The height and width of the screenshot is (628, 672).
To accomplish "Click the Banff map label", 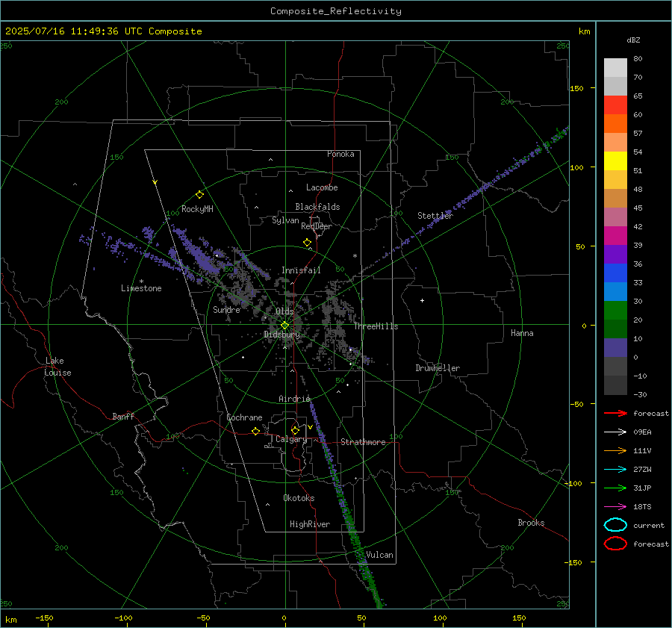I will [123, 416].
